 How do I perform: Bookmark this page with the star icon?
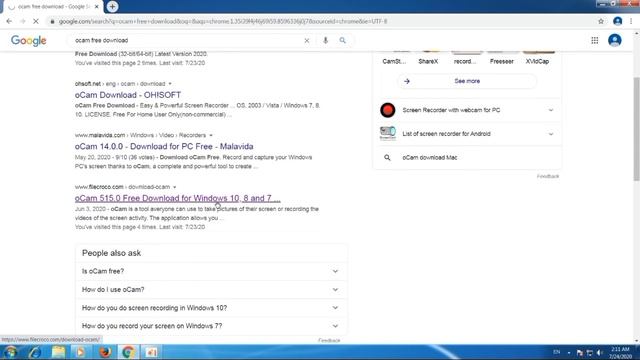(x=601, y=21)
